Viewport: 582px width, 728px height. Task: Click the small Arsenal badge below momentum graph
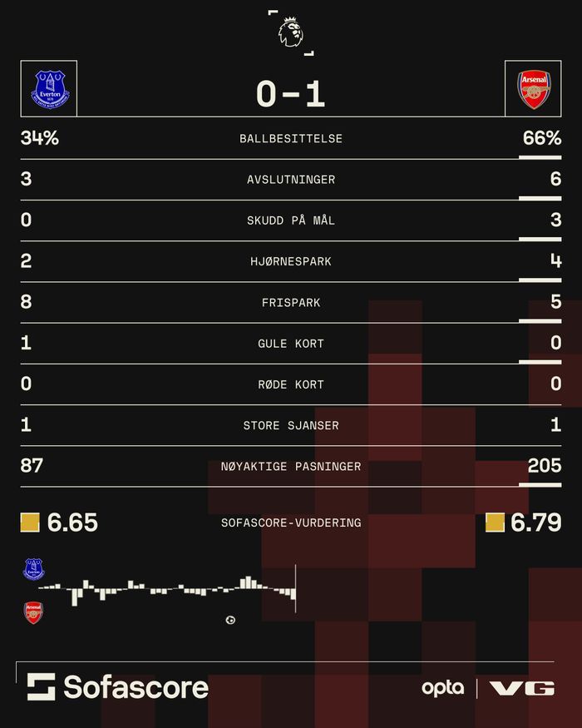tap(33, 613)
